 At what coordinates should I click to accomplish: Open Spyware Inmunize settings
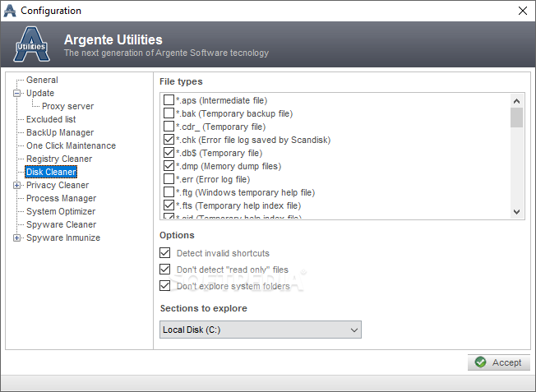point(63,238)
